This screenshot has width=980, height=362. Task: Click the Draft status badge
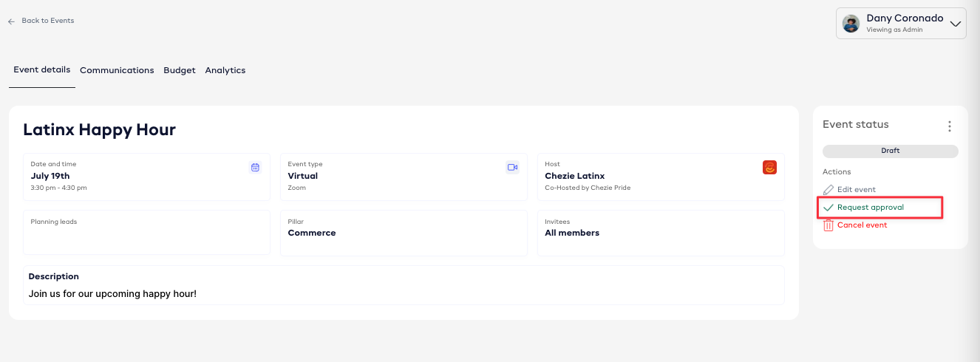pos(890,151)
